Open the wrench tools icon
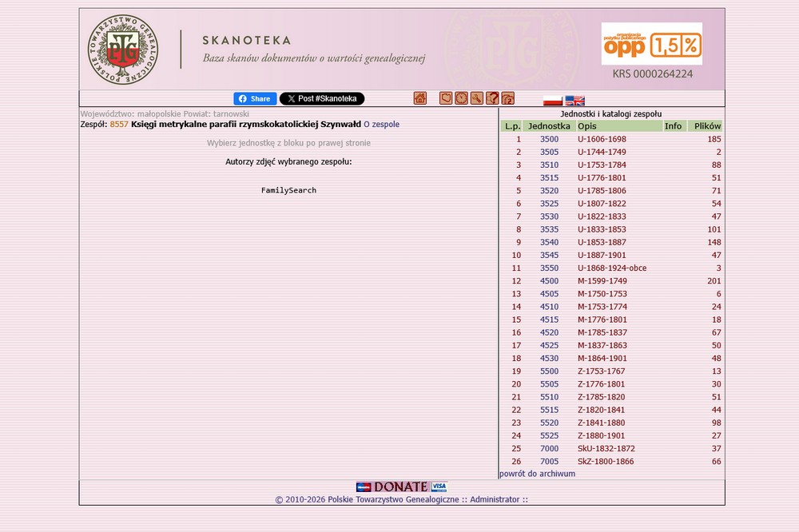The width and height of the screenshot is (799, 532). pos(476,98)
